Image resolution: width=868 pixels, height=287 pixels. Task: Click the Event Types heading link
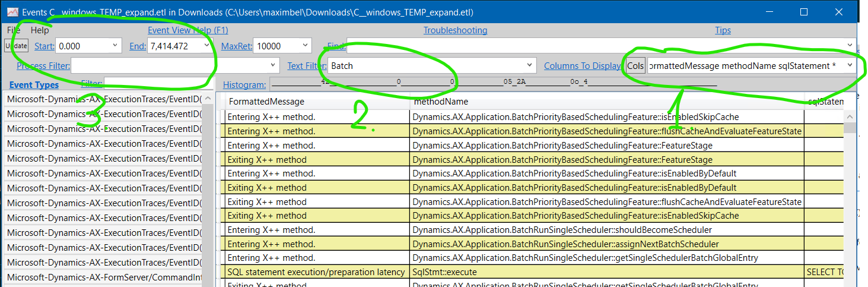point(34,85)
